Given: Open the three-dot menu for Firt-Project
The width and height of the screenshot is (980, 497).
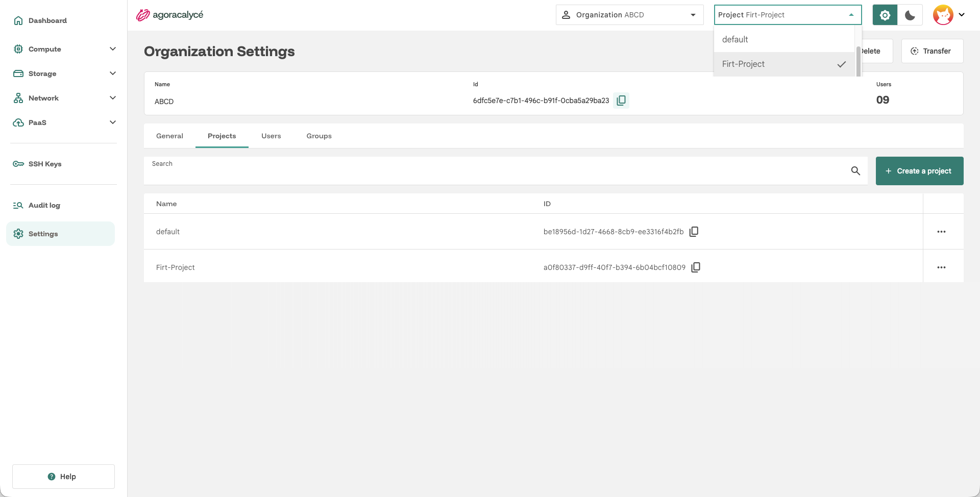Looking at the screenshot, I should coord(941,267).
